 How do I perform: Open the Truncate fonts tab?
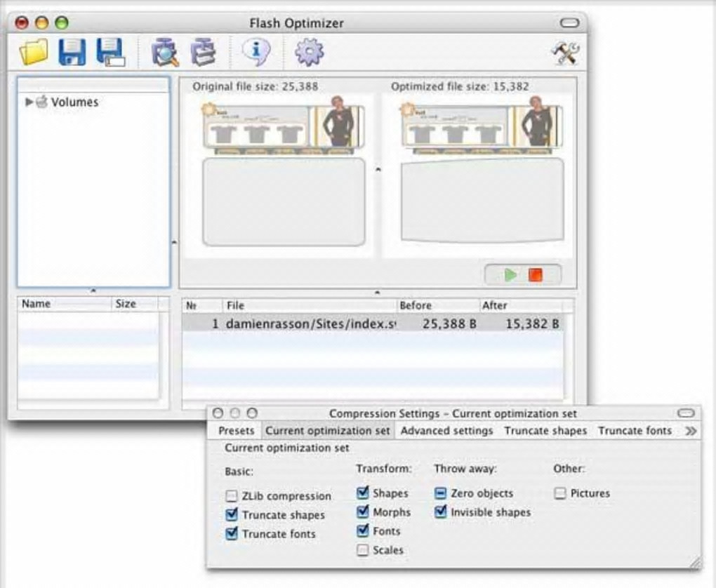tap(635, 431)
